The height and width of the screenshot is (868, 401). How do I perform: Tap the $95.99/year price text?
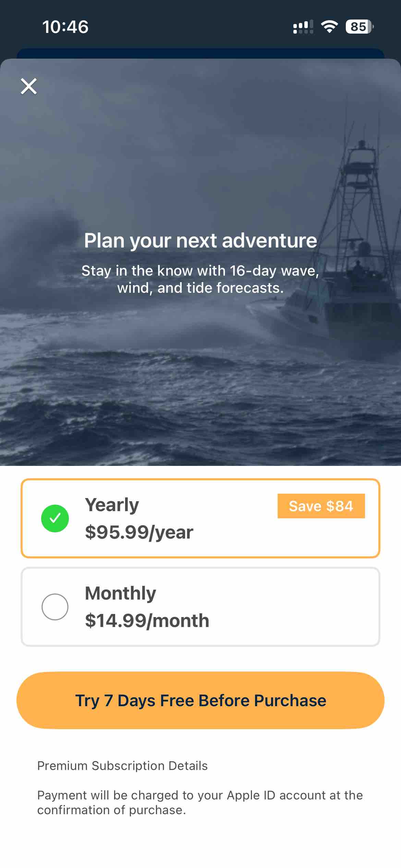point(139,532)
